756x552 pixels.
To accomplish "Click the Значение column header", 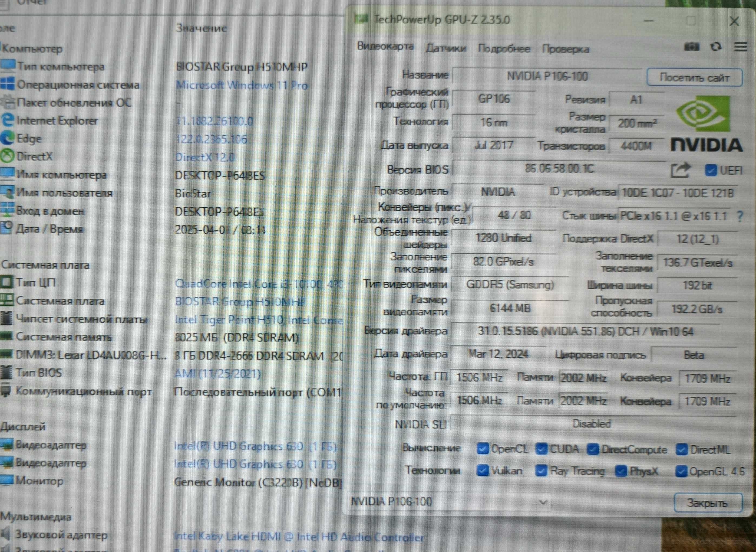I will 201,28.
